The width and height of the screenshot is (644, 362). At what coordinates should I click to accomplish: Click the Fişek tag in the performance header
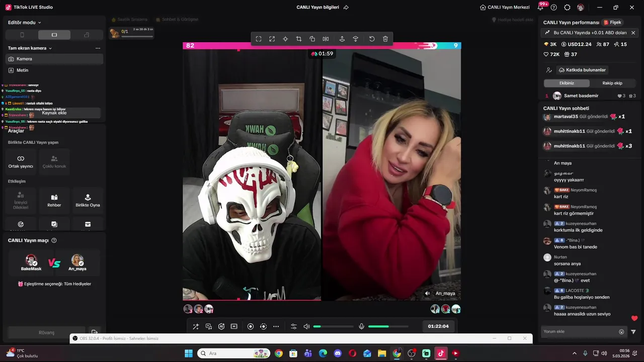tap(612, 23)
